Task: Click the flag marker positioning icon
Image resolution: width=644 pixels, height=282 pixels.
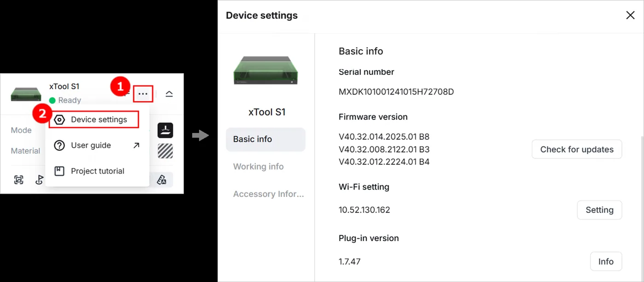Action: coord(40,180)
